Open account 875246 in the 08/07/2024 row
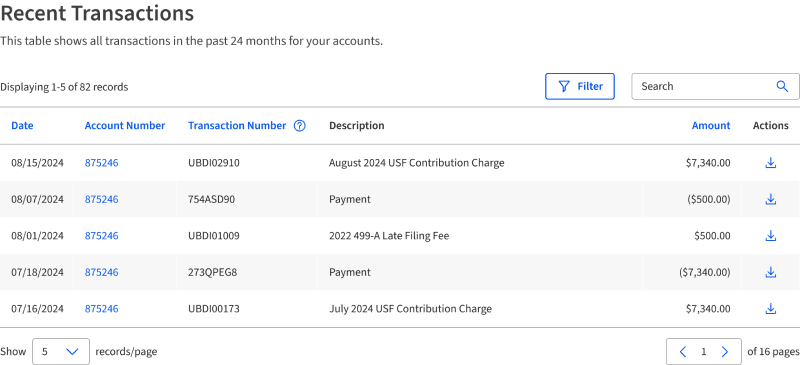 [x=102, y=199]
